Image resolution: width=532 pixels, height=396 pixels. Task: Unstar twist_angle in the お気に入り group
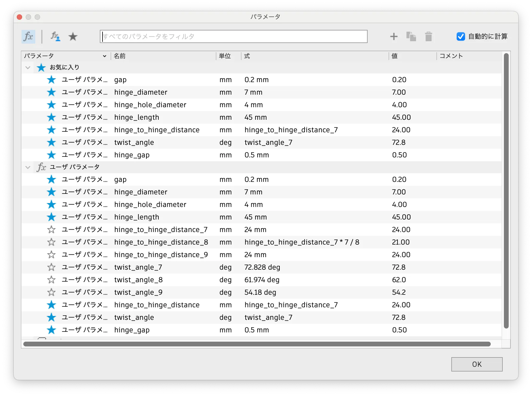51,142
